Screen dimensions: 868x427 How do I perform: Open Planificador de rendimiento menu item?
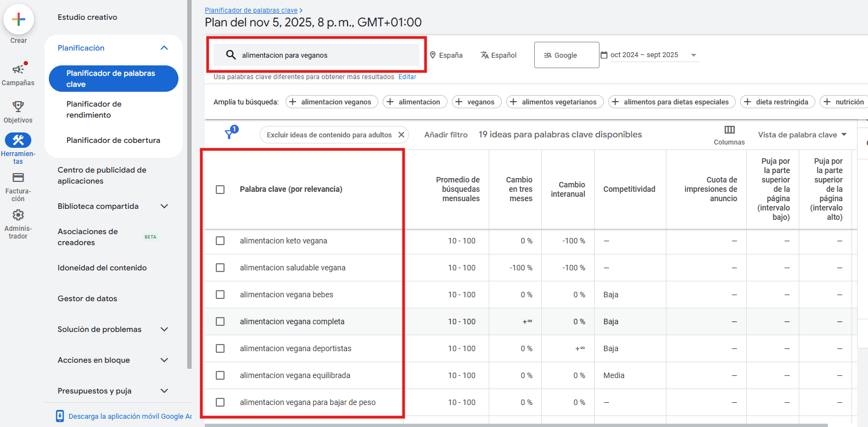94,109
